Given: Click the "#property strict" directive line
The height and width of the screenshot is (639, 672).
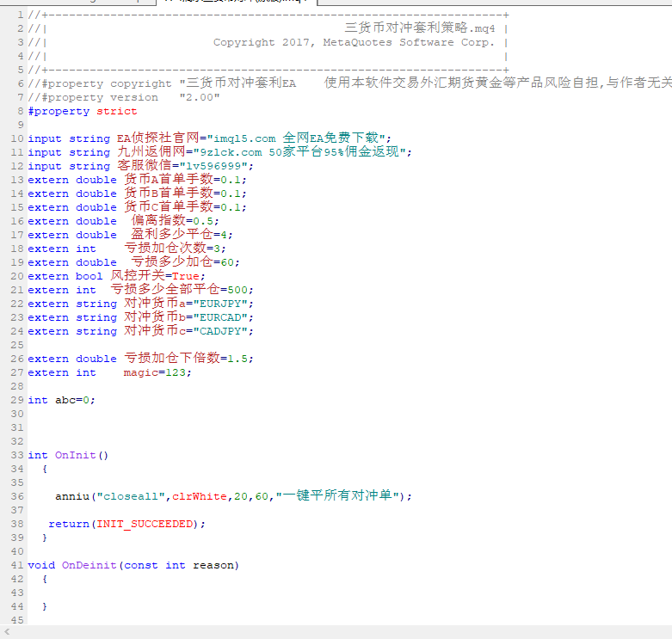Looking at the screenshot, I should [82, 111].
